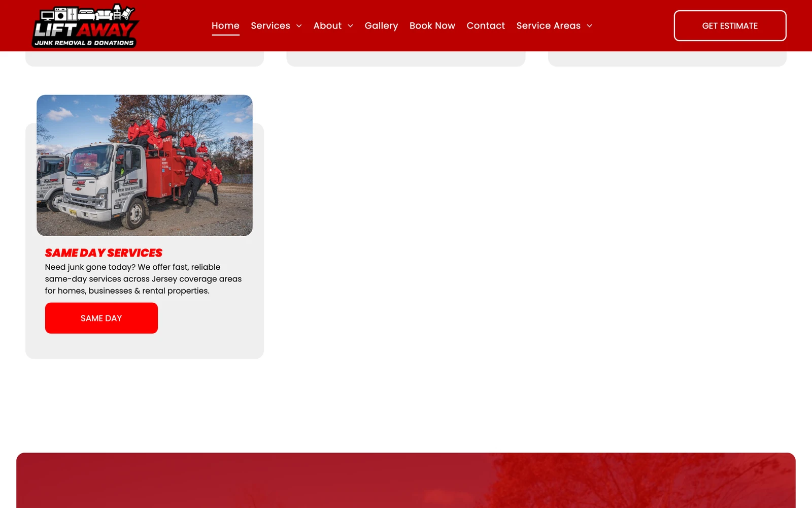Click the furniture icons atop the logo
The image size is (812, 508).
pyautogui.click(x=87, y=13)
